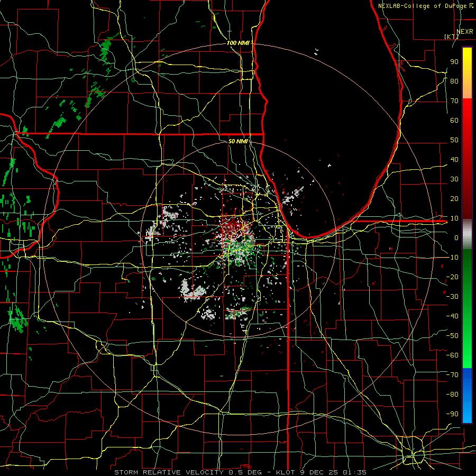Click the 100 NMI range ring label
The width and height of the screenshot is (476, 476).
coord(238,43)
